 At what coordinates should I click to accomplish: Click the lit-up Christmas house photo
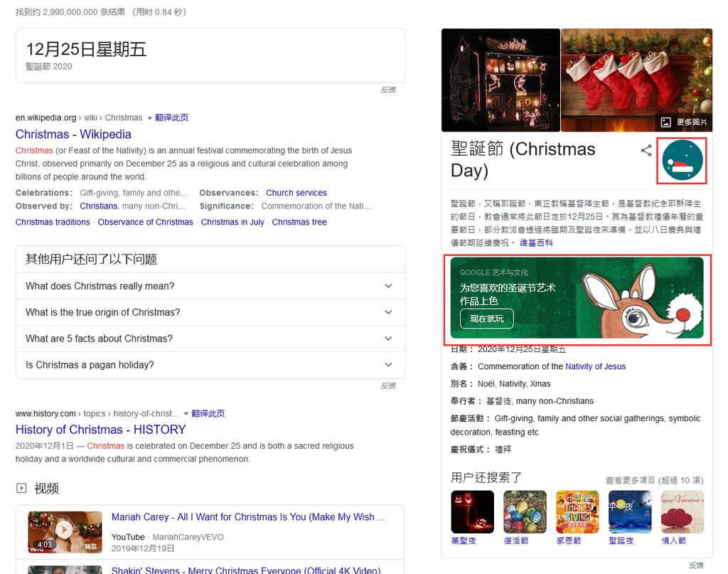point(500,80)
